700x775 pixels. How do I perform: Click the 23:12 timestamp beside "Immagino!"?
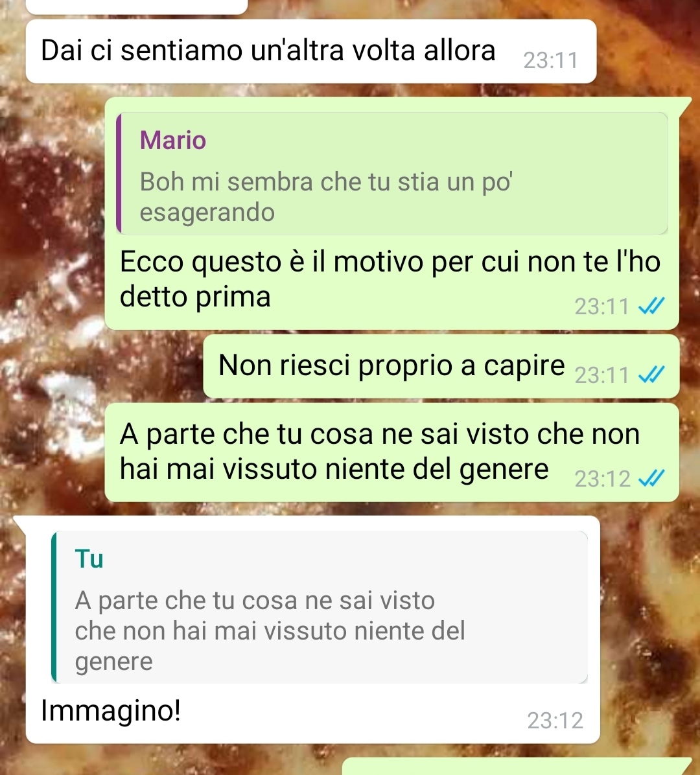click(x=555, y=721)
